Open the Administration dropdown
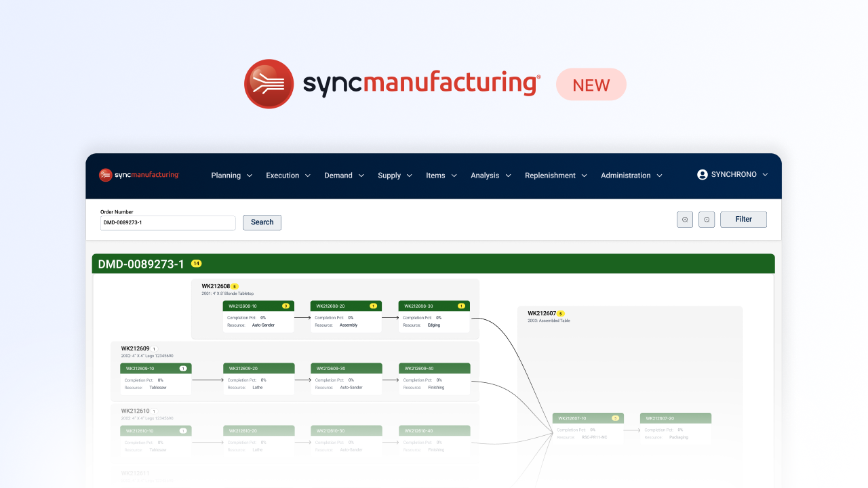This screenshot has width=868, height=488. click(x=626, y=175)
